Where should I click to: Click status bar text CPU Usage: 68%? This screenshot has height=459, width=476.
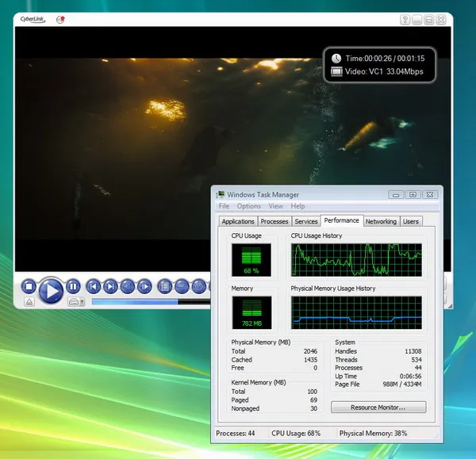(296, 433)
